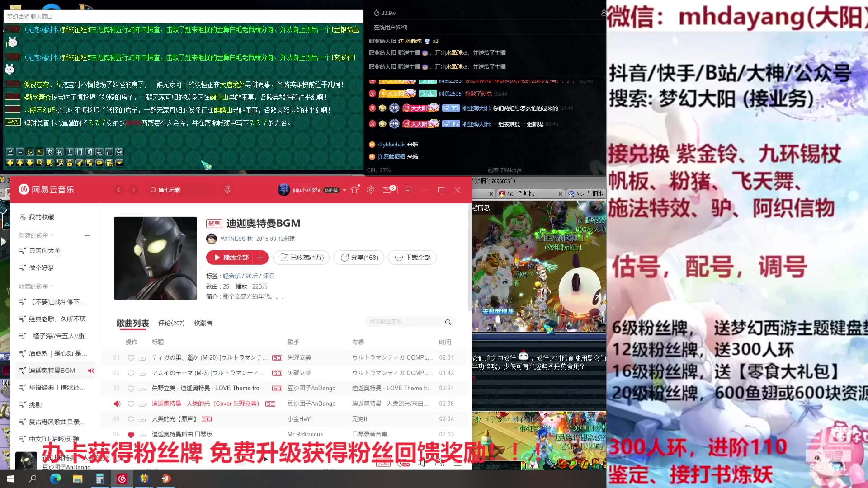Click the search icon in playlist search box
Screen dimensions: 868x488
pos(448,322)
